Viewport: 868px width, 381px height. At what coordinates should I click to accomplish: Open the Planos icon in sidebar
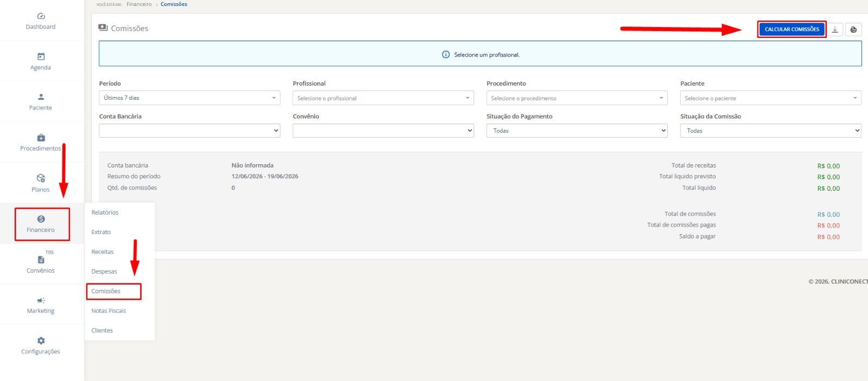[41, 178]
